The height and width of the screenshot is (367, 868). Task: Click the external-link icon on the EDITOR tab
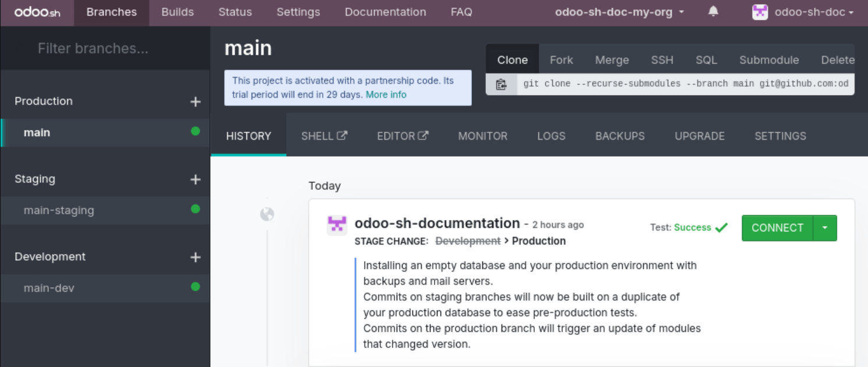[424, 135]
